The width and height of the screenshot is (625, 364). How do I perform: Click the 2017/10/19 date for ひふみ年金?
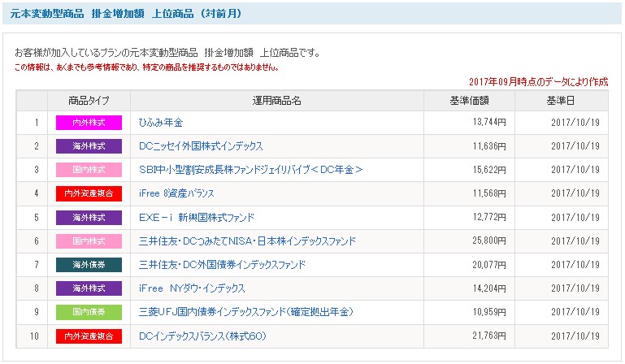575,123
